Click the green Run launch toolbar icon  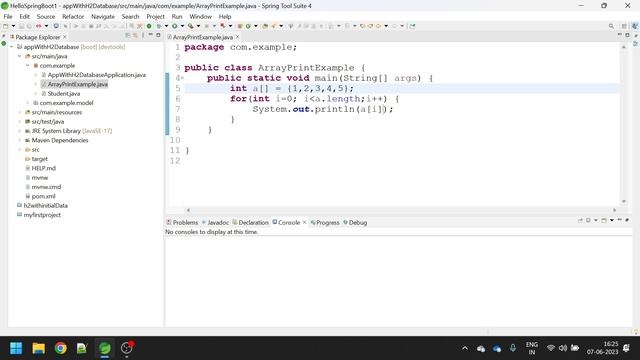click(175, 26)
